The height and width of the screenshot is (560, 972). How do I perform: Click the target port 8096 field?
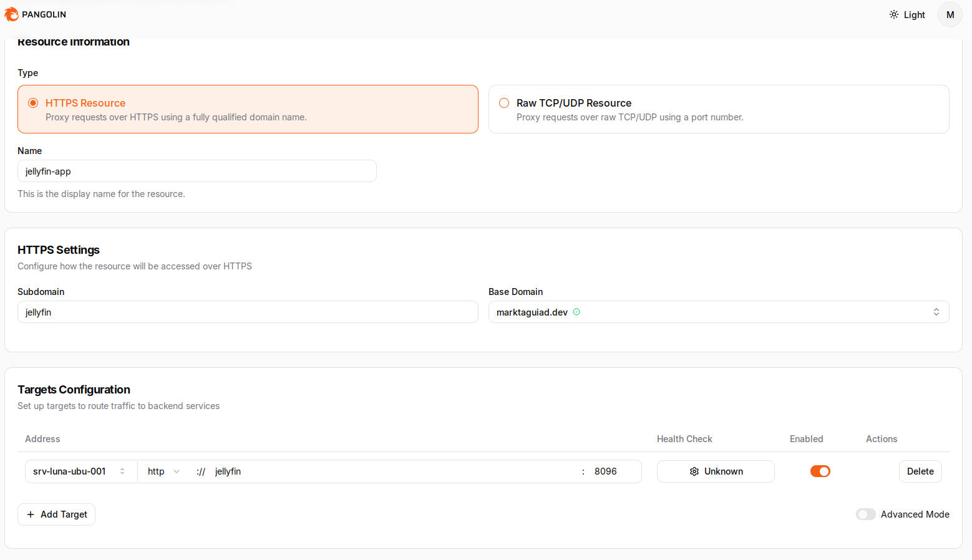click(x=611, y=471)
